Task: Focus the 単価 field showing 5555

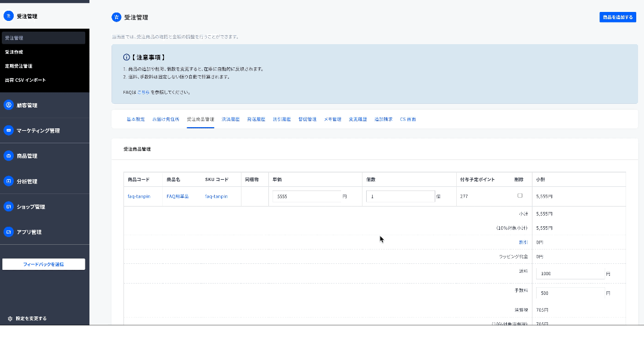Action: [307, 196]
